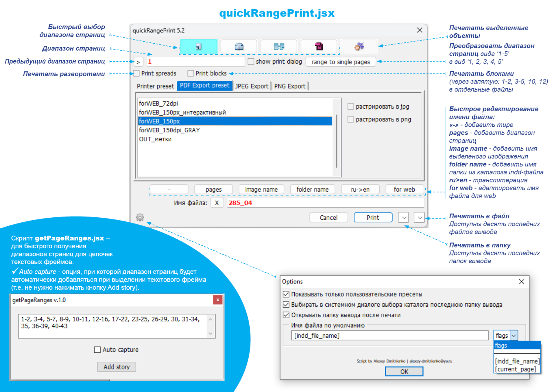This screenshot has height=392, width=554.
Task: Click scroll-up arrow in getPageRanges text area
Action: tap(211, 319)
